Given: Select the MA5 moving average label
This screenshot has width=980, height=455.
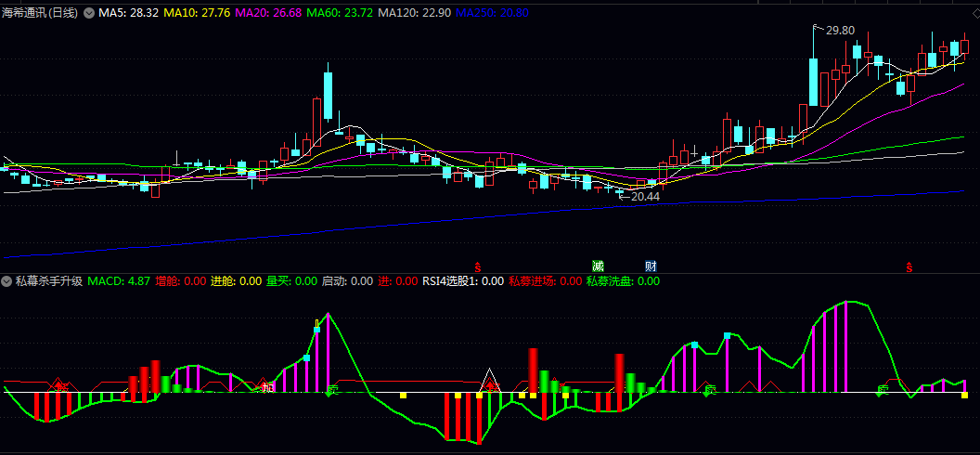Looking at the screenshot, I should [x=125, y=14].
